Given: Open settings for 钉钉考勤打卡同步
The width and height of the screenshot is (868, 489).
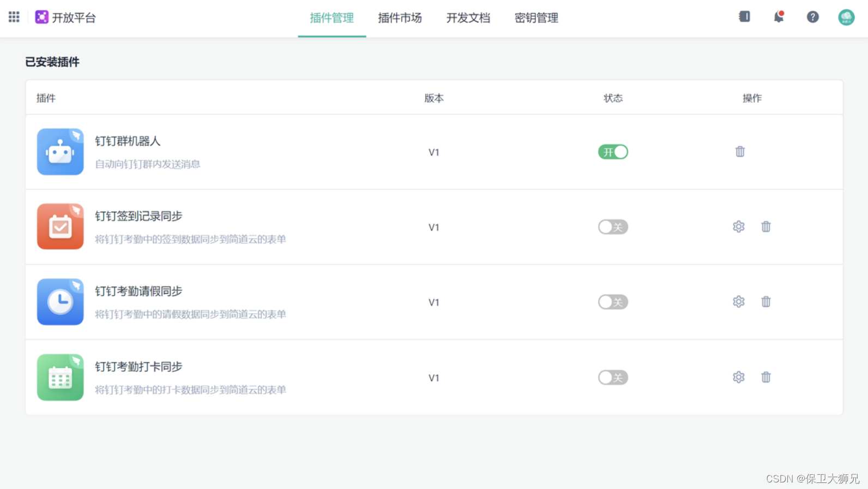Looking at the screenshot, I should tap(738, 377).
